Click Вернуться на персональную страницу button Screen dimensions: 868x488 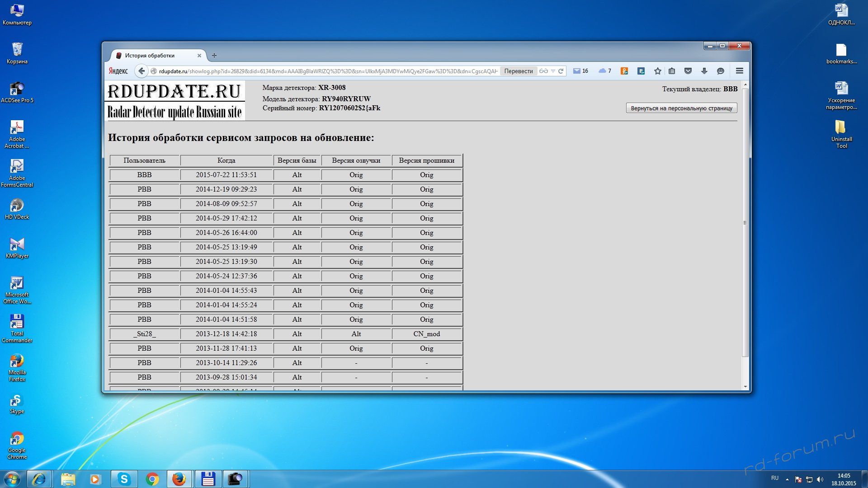point(681,108)
